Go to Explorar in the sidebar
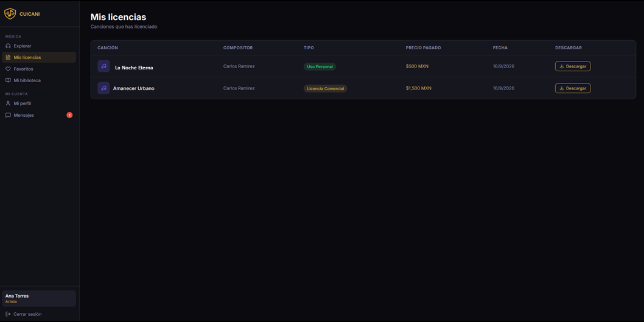The image size is (644, 322). (39, 46)
